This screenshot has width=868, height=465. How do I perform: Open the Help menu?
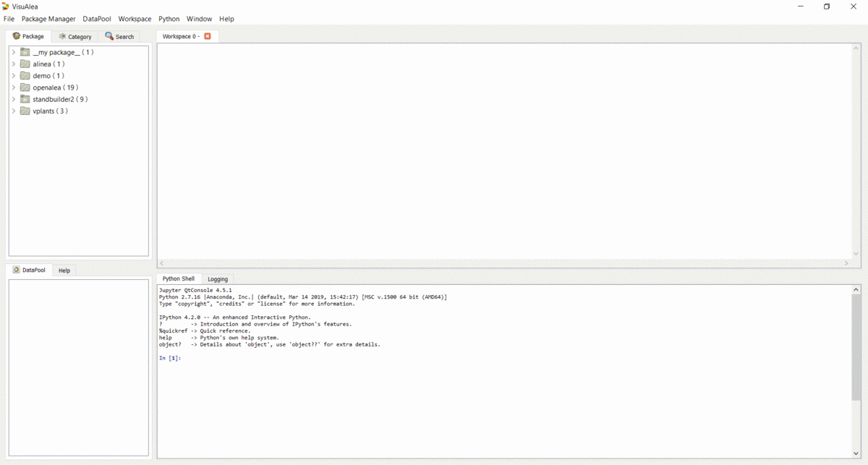click(x=226, y=19)
